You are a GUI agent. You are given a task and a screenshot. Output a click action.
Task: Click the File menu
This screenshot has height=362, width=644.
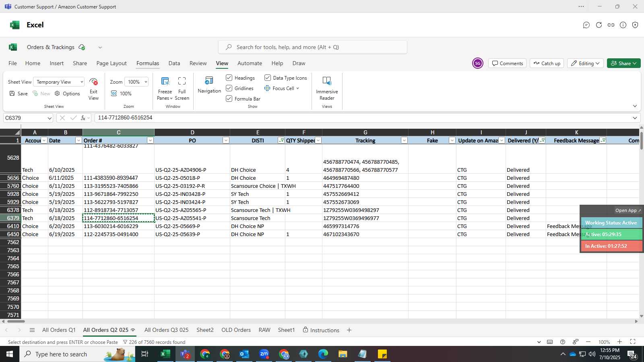[x=13, y=63]
